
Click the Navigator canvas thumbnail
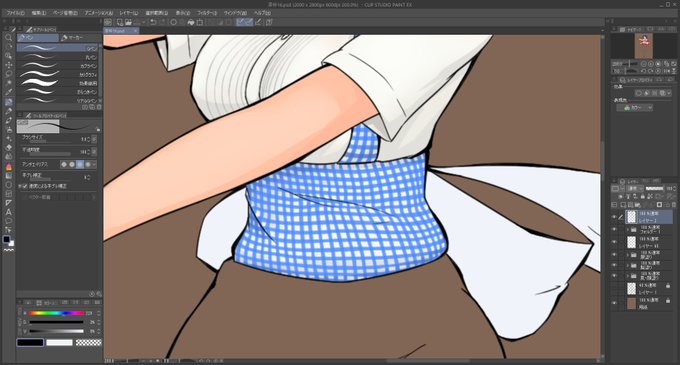coord(644,46)
